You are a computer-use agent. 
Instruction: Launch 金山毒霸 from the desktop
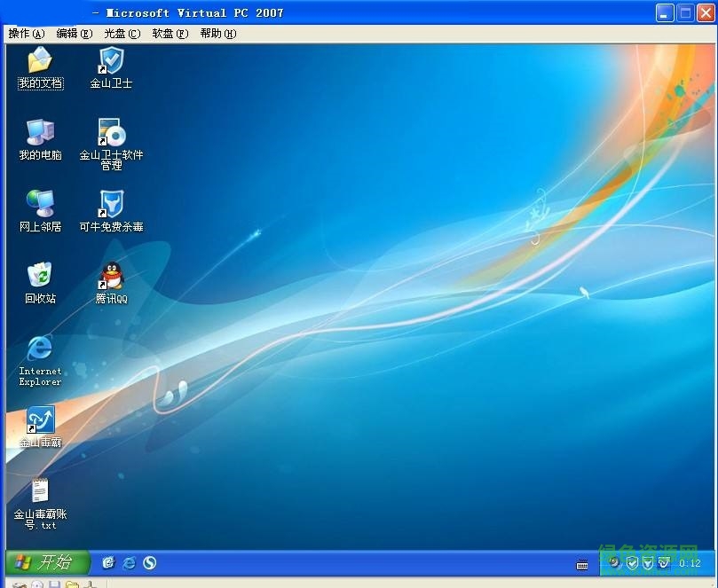point(40,419)
